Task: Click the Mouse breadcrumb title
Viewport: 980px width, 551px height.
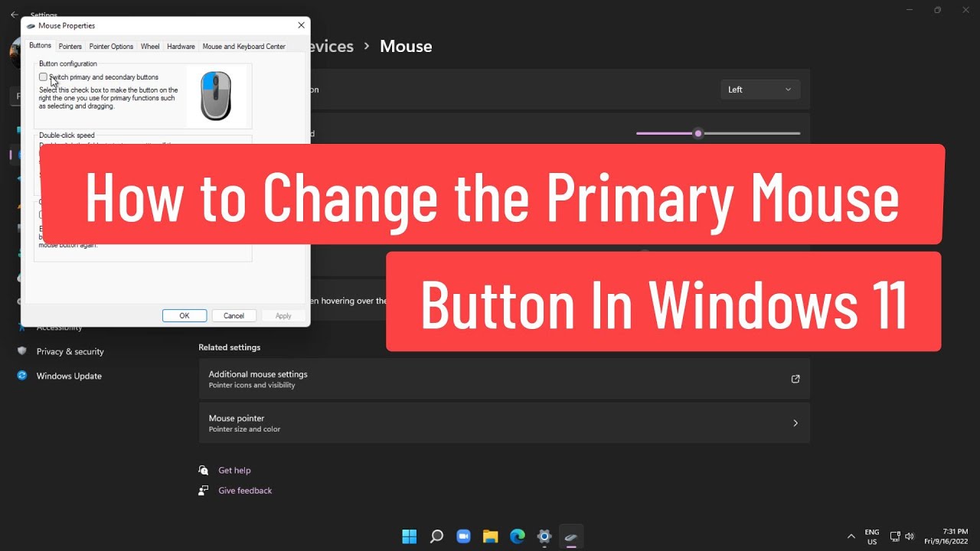Action: tap(406, 46)
